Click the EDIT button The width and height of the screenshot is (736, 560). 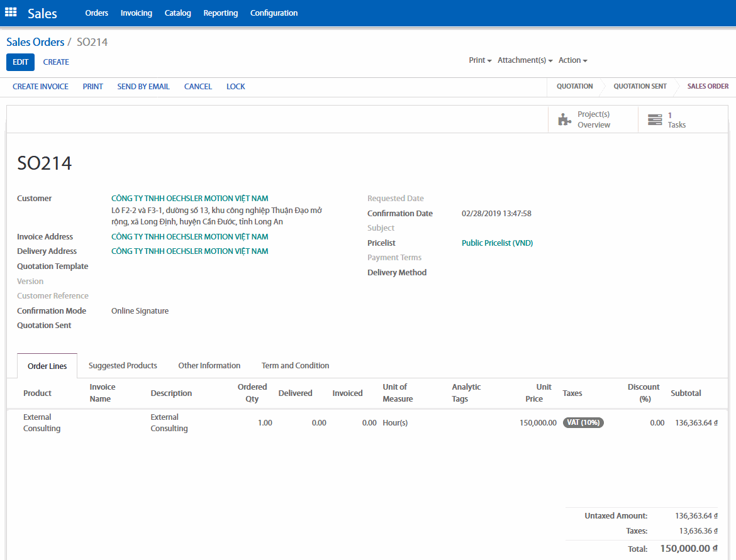tap(20, 62)
